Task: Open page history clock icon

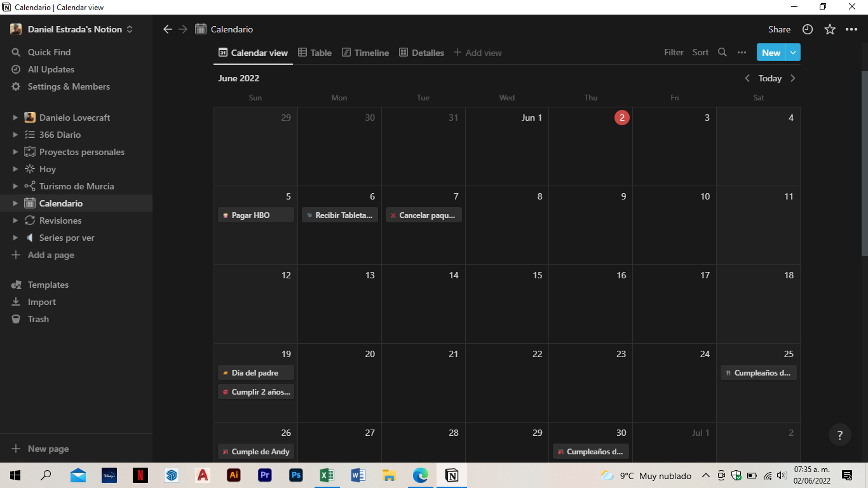Action: (808, 29)
